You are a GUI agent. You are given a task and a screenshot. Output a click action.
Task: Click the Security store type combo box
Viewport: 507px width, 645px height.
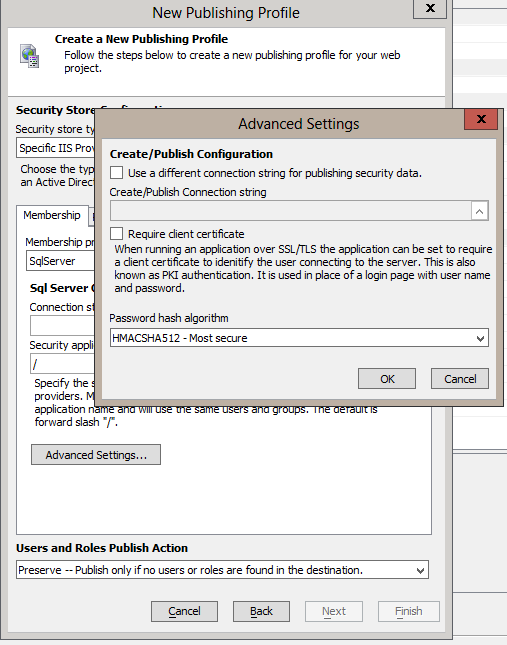point(56,148)
